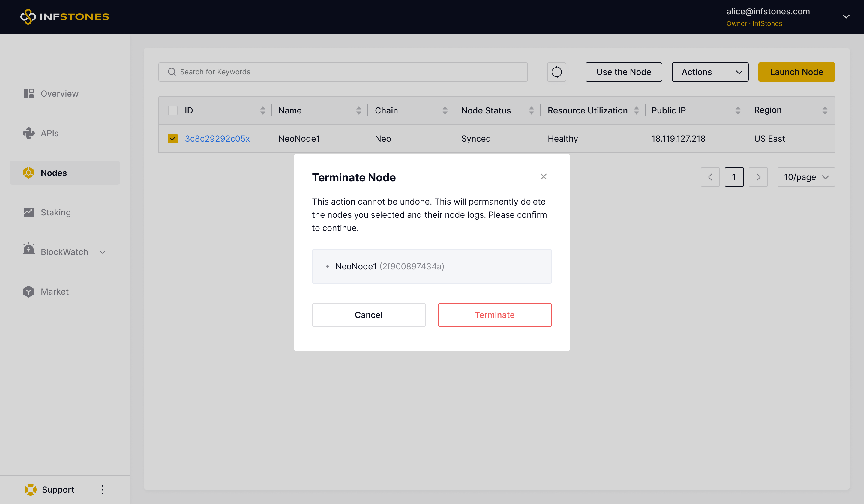This screenshot has height=504, width=864.
Task: Click the Overview sidebar icon
Action: [x=29, y=94]
